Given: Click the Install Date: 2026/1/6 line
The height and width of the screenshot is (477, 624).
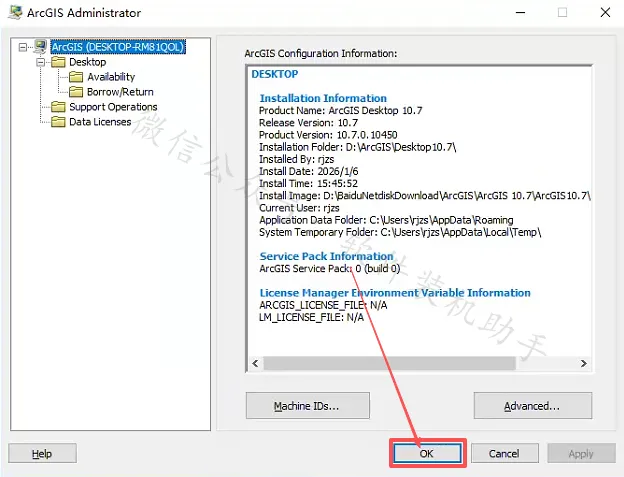Looking at the screenshot, I should [x=309, y=171].
